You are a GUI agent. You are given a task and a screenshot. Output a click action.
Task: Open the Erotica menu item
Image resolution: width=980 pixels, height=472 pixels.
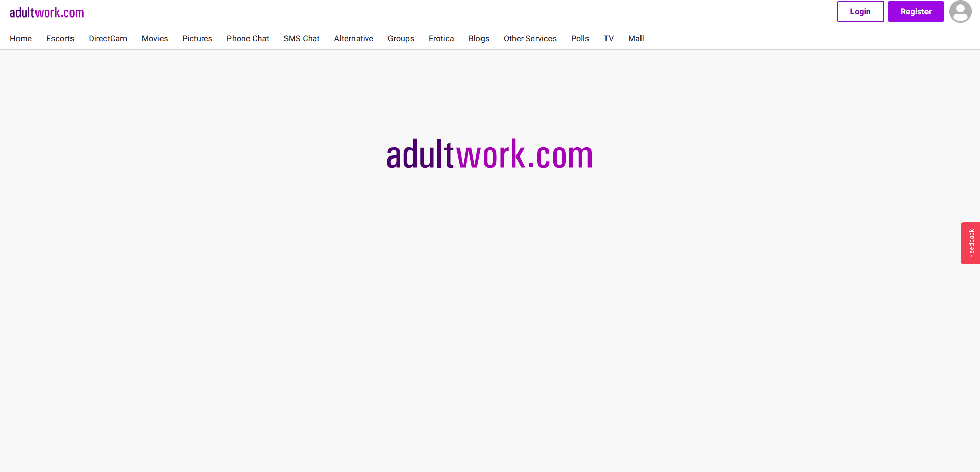pyautogui.click(x=441, y=38)
